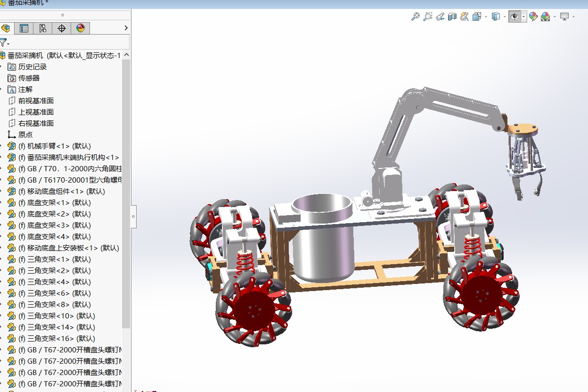588x392 pixels.
Task: Switch to the DisplayManager color-ball tab
Action: click(80, 28)
